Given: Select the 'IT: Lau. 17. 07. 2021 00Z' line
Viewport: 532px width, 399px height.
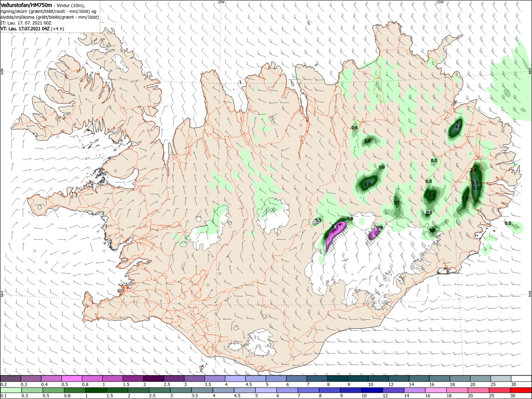Looking at the screenshot, I should tap(26, 23).
